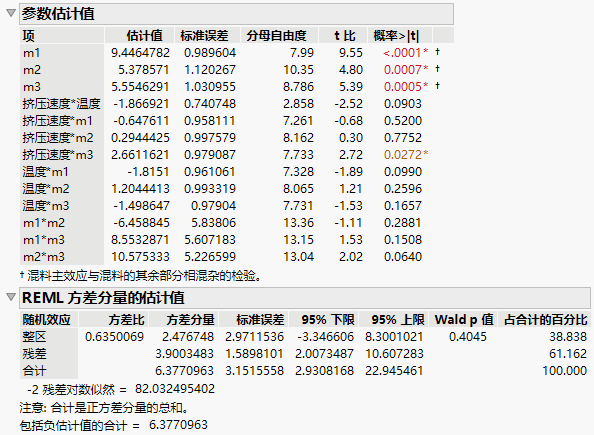This screenshot has width=594, height=435.
Task: Click upper limit value 22.945461
Action: [x=394, y=371]
